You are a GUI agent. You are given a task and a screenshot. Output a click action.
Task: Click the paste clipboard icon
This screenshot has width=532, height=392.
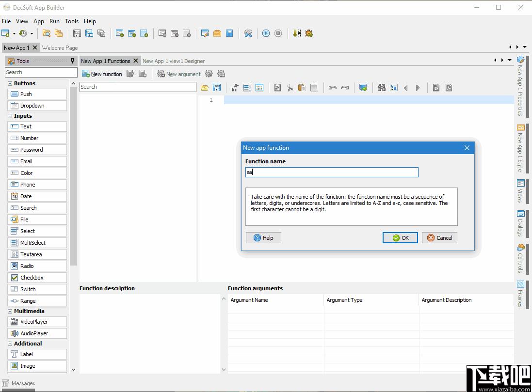[302, 88]
